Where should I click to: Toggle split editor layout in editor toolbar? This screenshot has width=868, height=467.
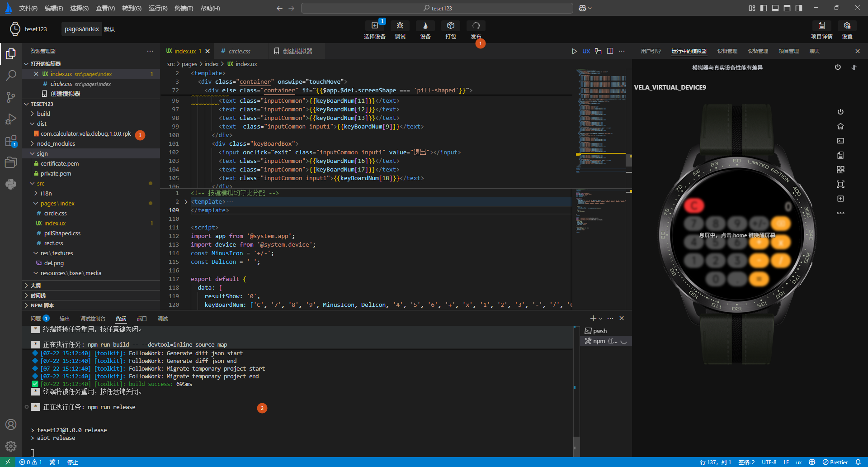click(x=610, y=51)
